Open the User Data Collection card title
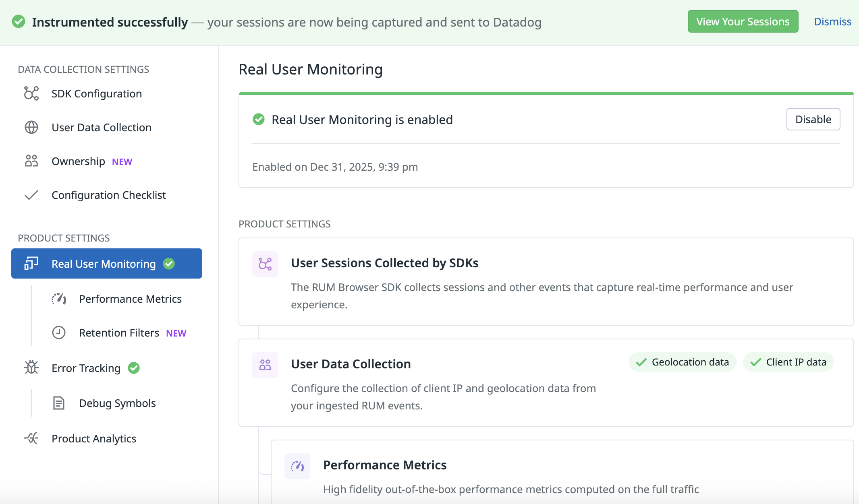Screen dimensions: 859x504 351,364
